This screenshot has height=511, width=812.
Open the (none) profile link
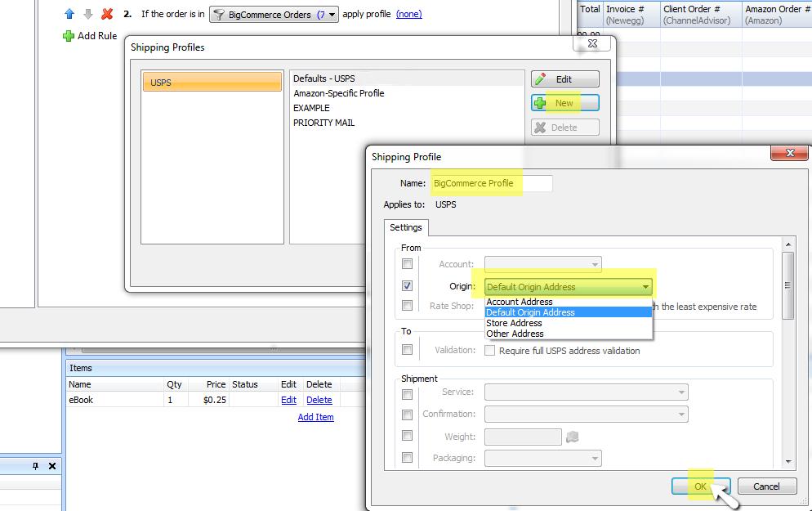point(409,14)
